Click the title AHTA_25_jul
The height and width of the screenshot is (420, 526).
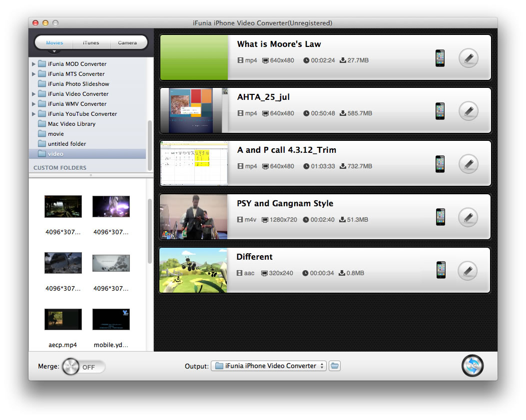(x=263, y=97)
